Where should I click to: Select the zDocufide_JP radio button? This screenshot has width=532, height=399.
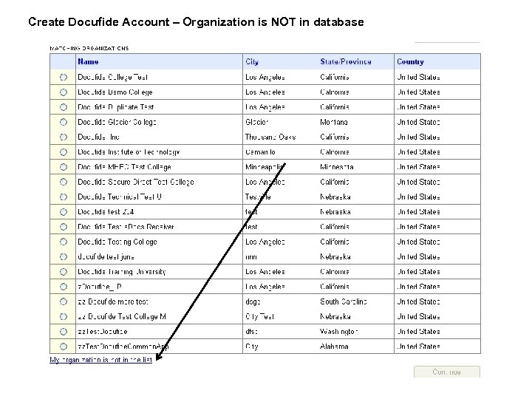(x=64, y=287)
